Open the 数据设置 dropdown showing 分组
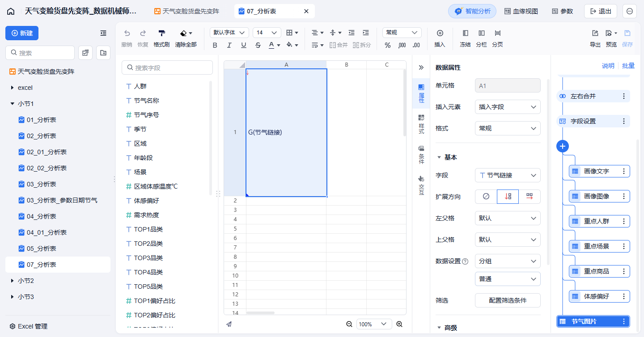Image resolution: width=644 pixels, height=337 pixels. (508, 261)
